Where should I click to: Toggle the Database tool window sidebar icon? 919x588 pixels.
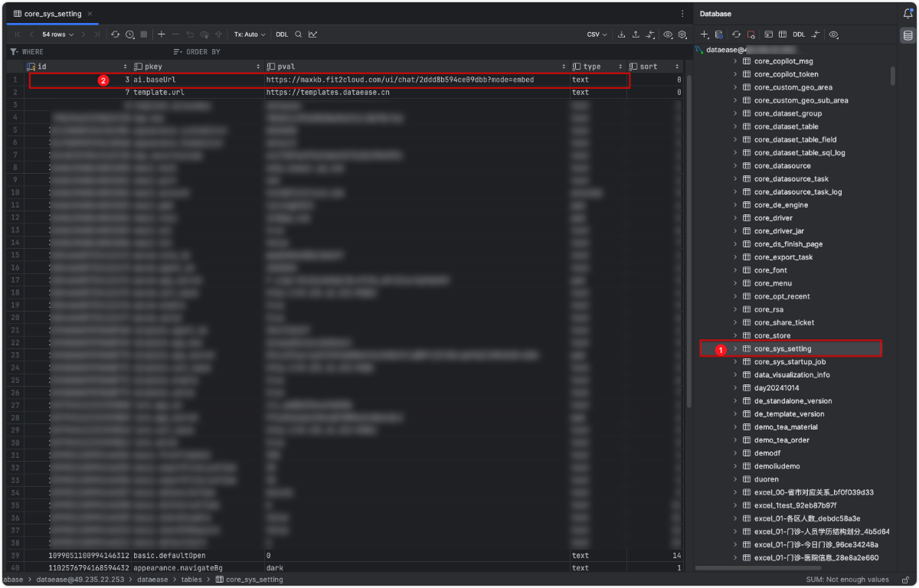pyautogui.click(x=908, y=35)
